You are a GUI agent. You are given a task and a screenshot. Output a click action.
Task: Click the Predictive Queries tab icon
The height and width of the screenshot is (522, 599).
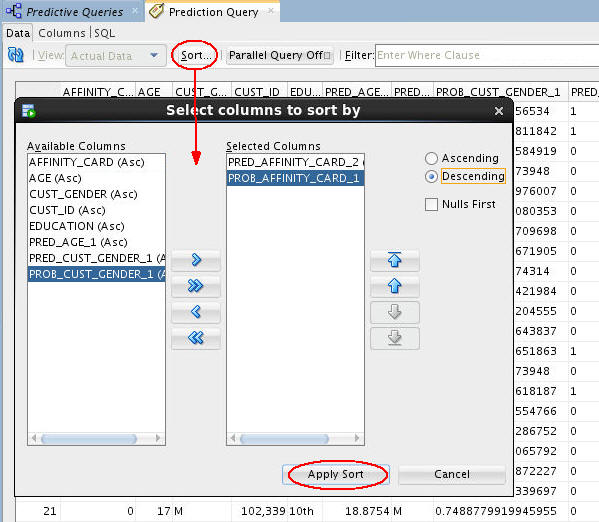13,10
